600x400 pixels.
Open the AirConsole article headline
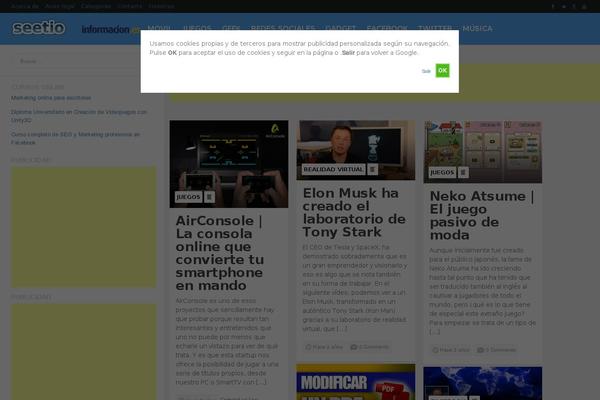coord(220,253)
